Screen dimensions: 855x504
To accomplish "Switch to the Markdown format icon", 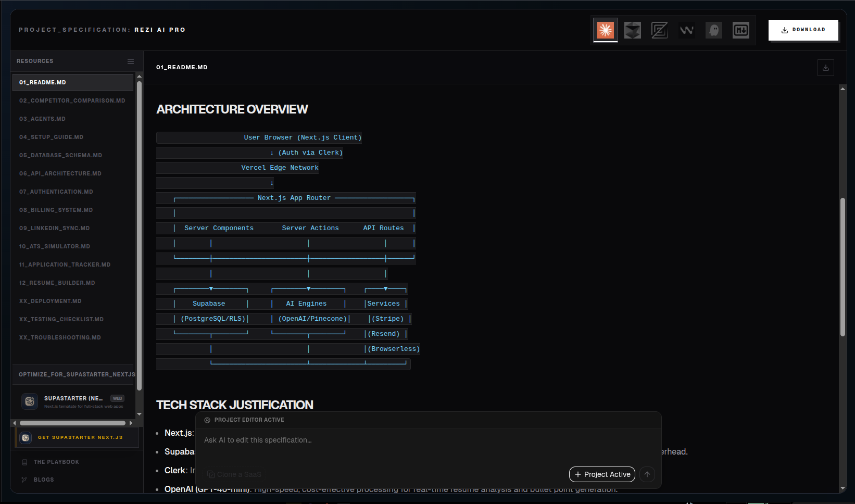I will click(740, 30).
